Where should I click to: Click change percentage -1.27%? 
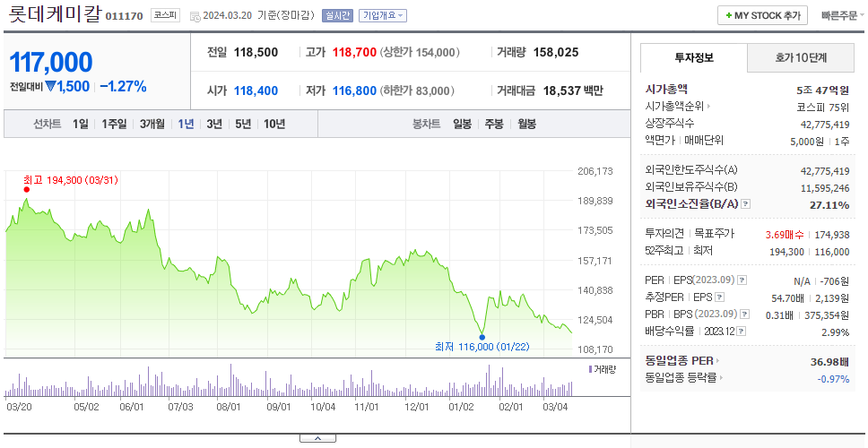tap(123, 86)
